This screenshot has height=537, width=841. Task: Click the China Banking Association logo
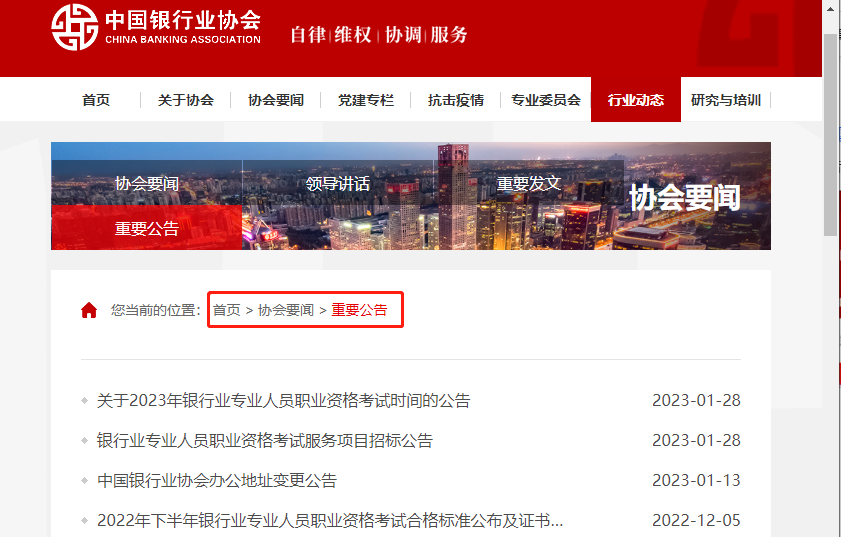coord(156,28)
